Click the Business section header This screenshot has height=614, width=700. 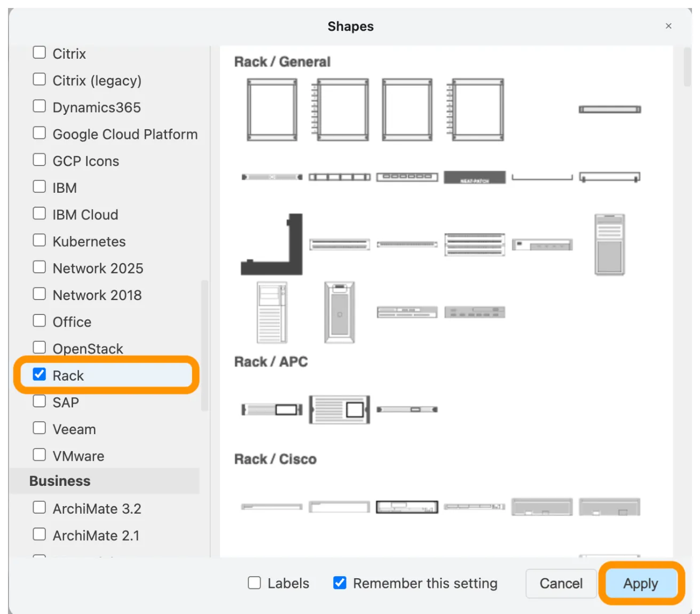coord(104,481)
